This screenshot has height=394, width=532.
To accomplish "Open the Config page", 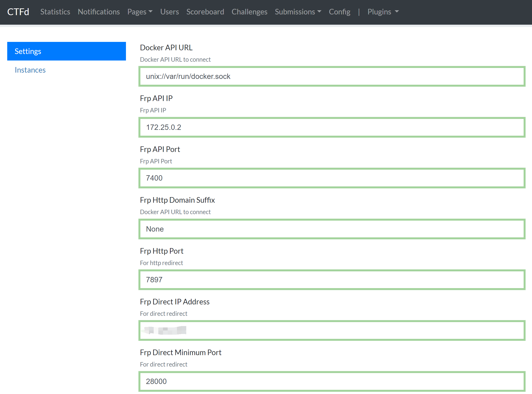I will coord(339,12).
